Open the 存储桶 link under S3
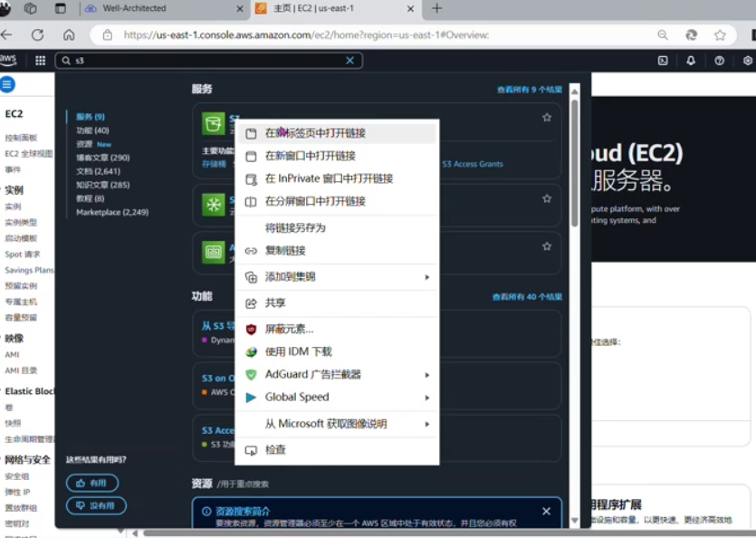This screenshot has width=756, height=538. [x=214, y=164]
